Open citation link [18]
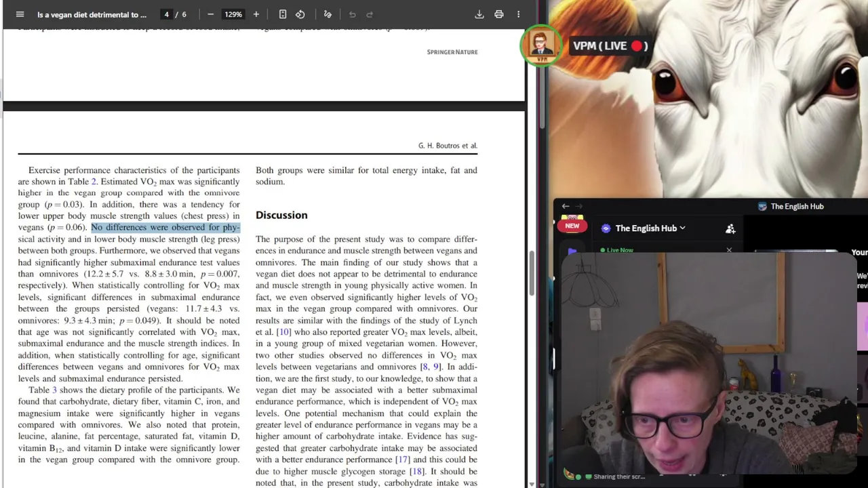 tap(417, 471)
